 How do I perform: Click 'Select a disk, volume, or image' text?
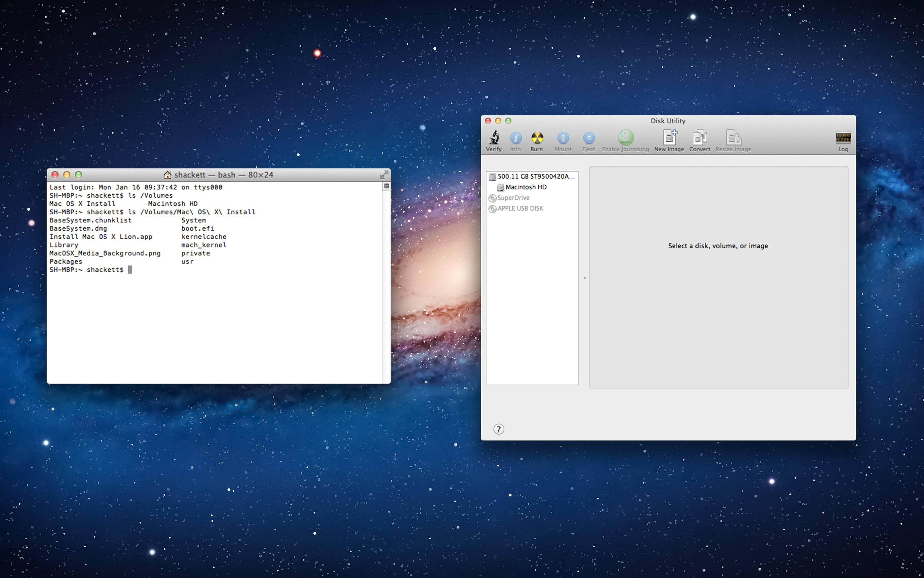(718, 246)
